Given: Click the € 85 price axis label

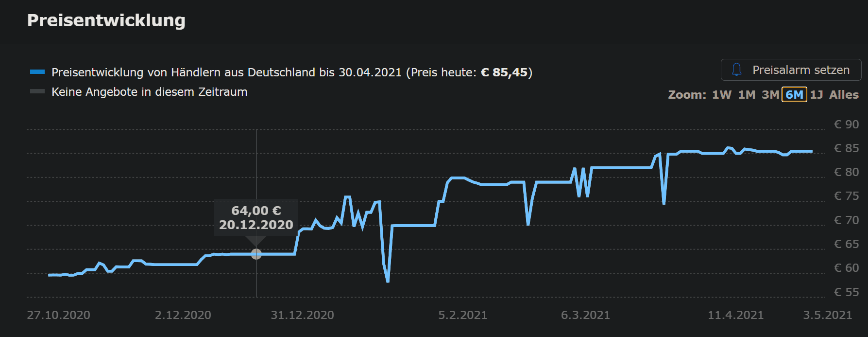Looking at the screenshot, I should (x=846, y=148).
